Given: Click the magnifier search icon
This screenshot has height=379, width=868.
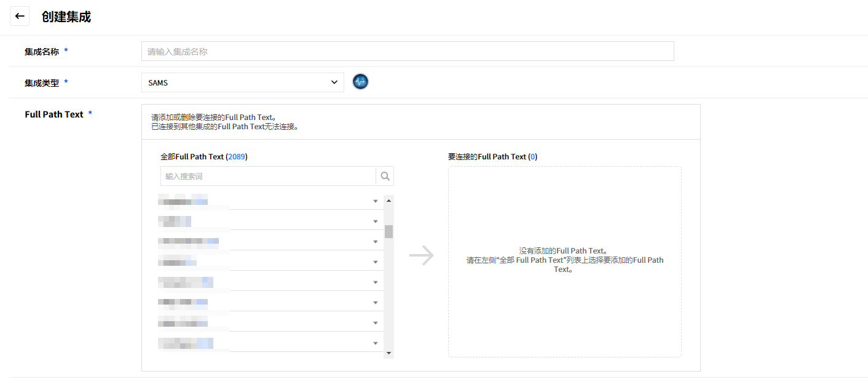Looking at the screenshot, I should 385,177.
